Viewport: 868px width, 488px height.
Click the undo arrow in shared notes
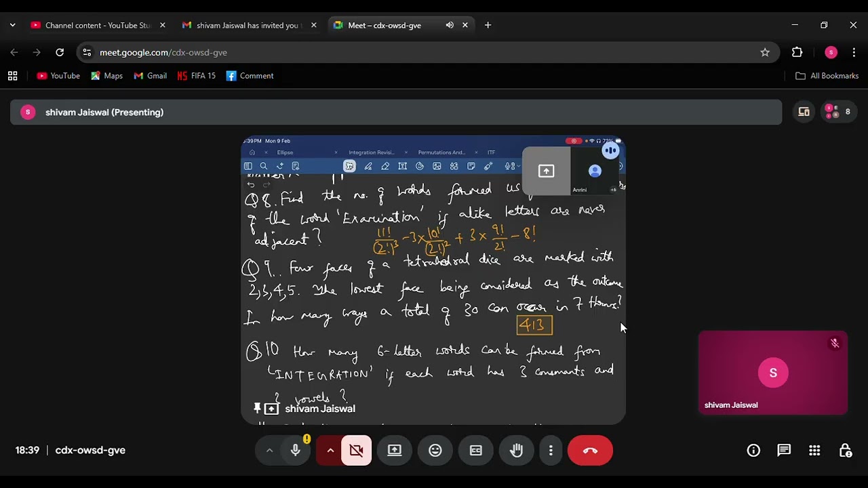pos(251,184)
